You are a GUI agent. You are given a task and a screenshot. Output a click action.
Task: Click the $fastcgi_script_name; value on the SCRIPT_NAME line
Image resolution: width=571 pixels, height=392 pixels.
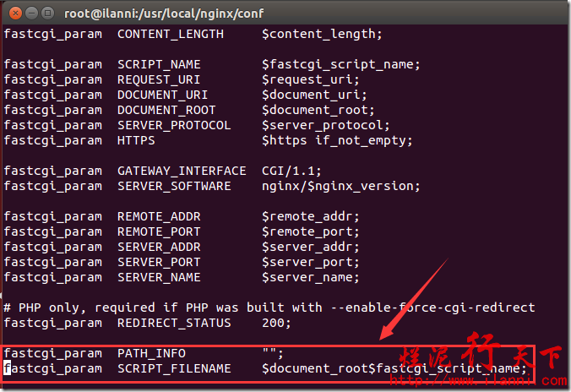click(x=341, y=65)
